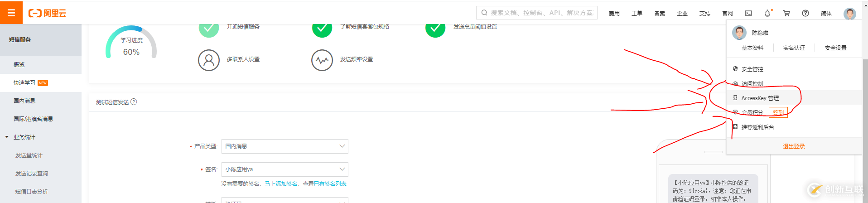Launch the Cloud Shell terminal icon
868x203 pixels.
(748, 13)
